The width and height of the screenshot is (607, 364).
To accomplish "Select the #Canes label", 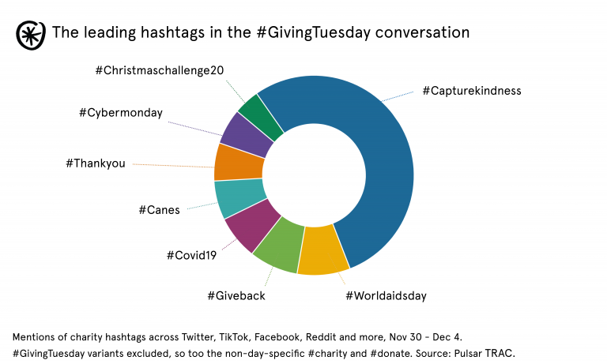I will (159, 210).
